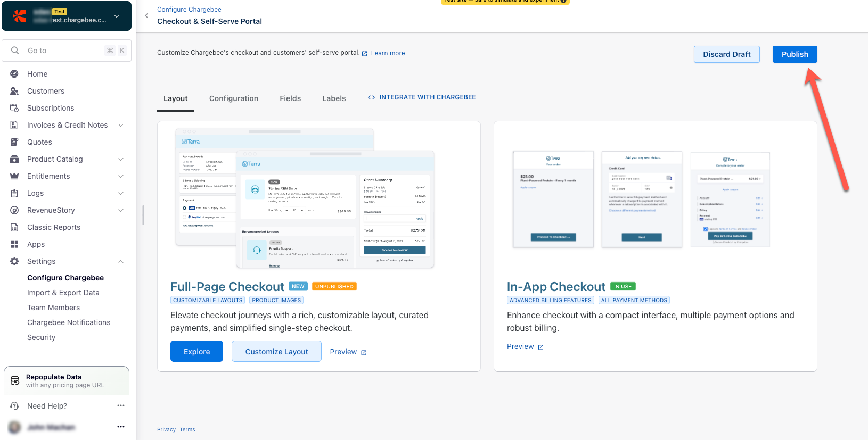Click the Go to search field
This screenshot has height=440, width=868.
point(67,51)
